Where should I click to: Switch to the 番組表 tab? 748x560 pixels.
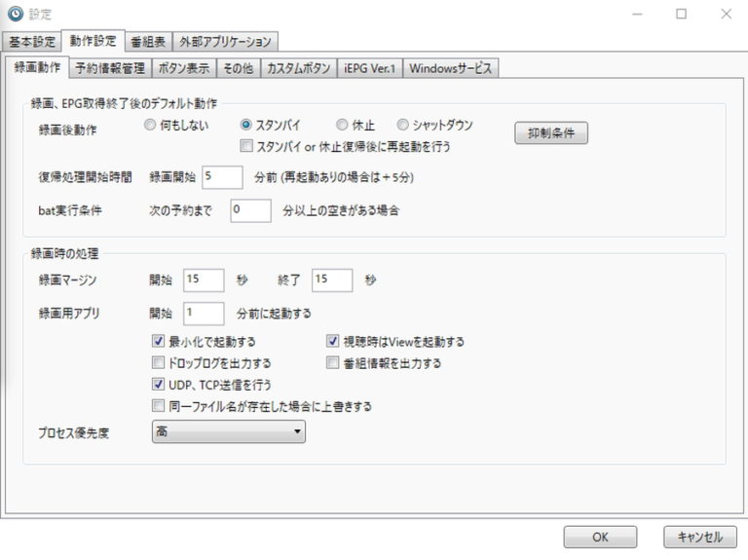coord(148,41)
